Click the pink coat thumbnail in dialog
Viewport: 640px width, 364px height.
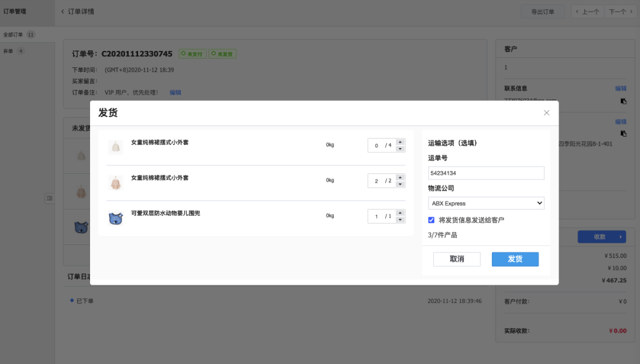(116, 183)
